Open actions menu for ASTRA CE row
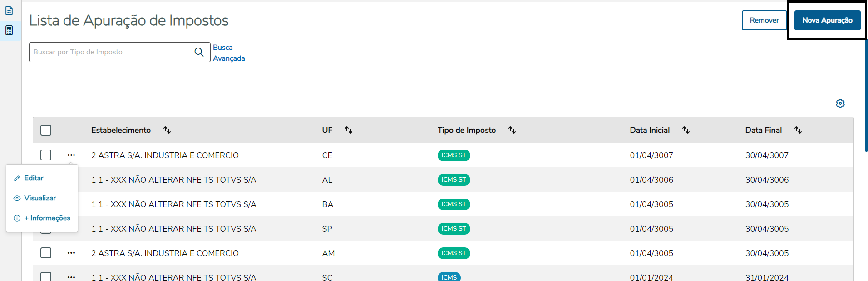Screen dimensions: 868x281 71,155
